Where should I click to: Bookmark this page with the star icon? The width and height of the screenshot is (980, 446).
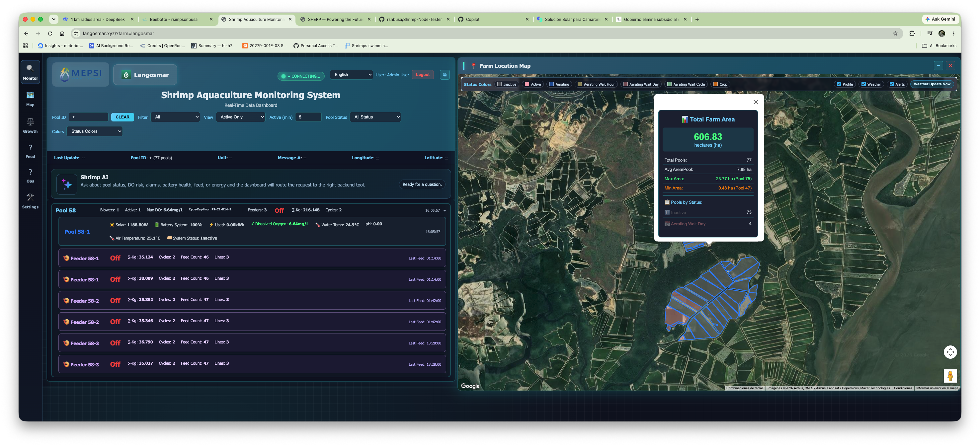[x=895, y=34]
